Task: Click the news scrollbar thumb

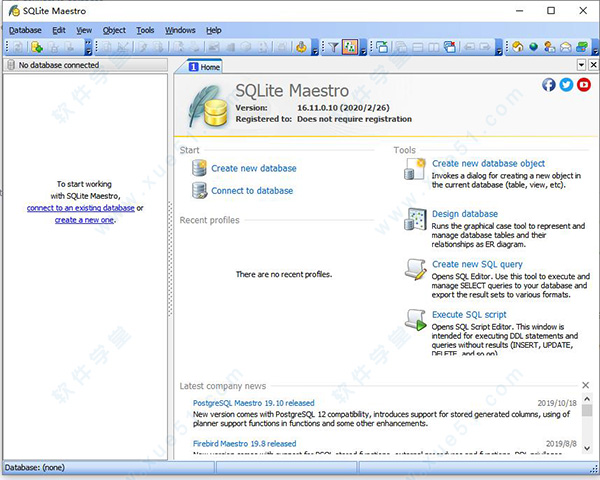Action: 587,410
